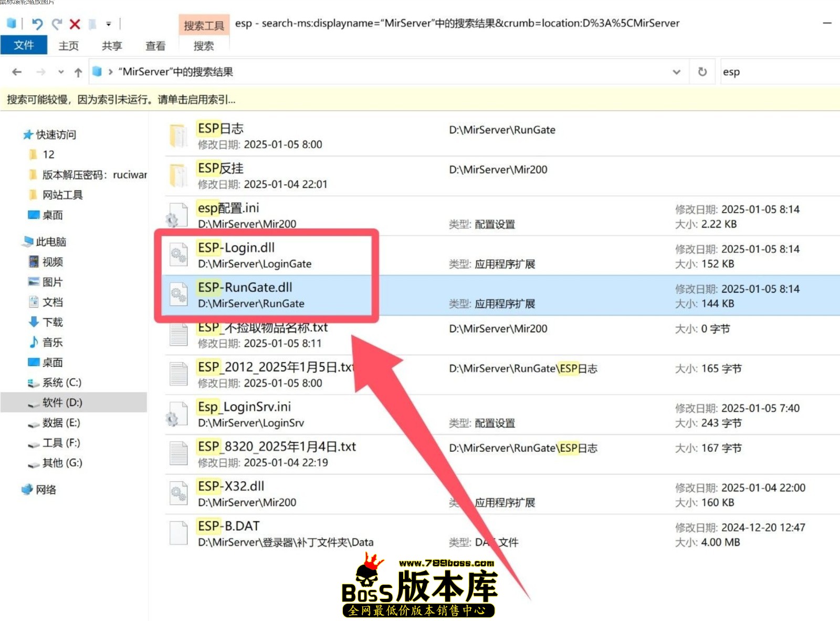This screenshot has height=621, width=840.
Task: Select the ESP-X32.dll file icon
Action: pos(178,494)
